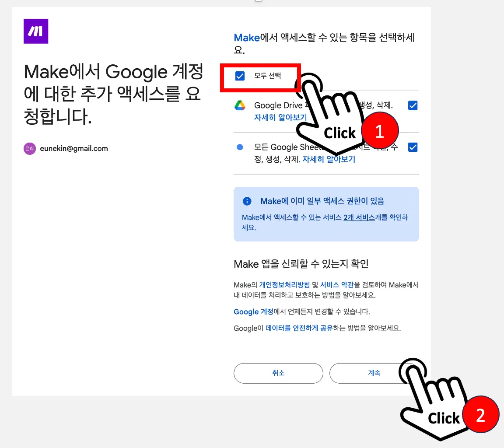The width and height of the screenshot is (504, 448).
Task: Click the blue dot Google Sheets icon
Action: tap(240, 147)
